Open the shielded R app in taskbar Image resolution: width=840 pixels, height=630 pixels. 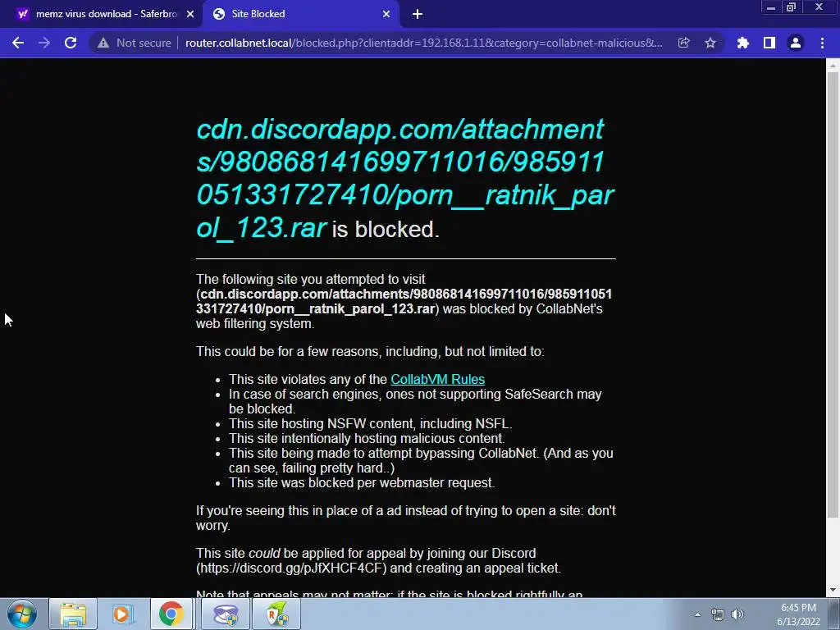(276, 614)
